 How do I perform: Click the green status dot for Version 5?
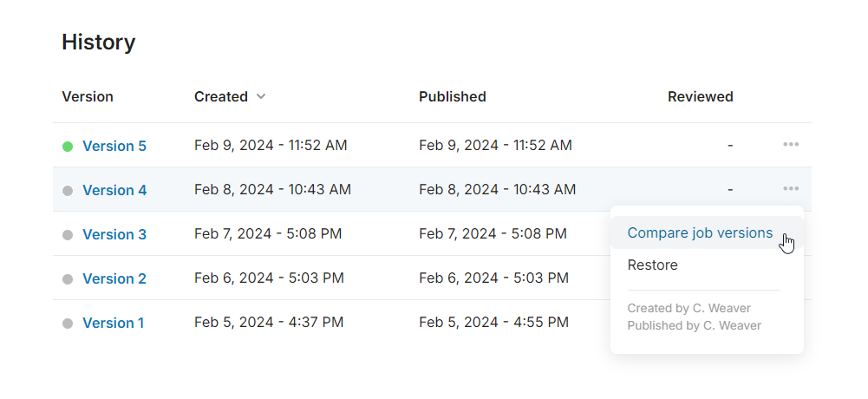click(x=68, y=147)
